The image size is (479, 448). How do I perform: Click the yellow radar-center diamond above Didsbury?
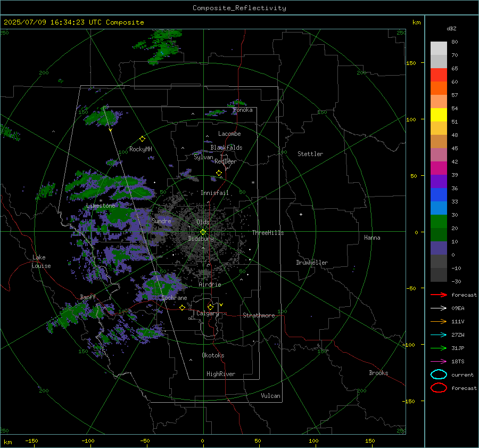(203, 232)
